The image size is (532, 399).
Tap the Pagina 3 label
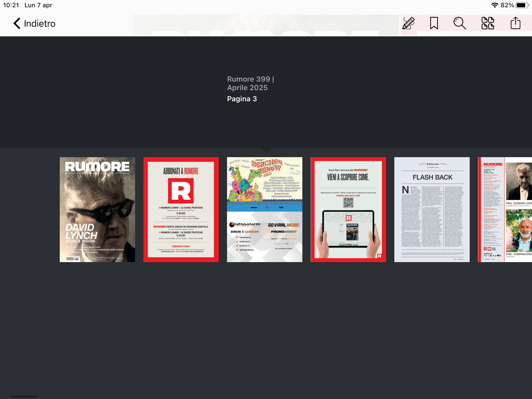pyautogui.click(x=242, y=99)
